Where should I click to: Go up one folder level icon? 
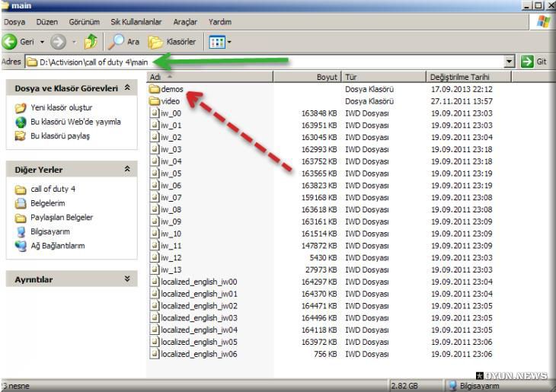[91, 42]
